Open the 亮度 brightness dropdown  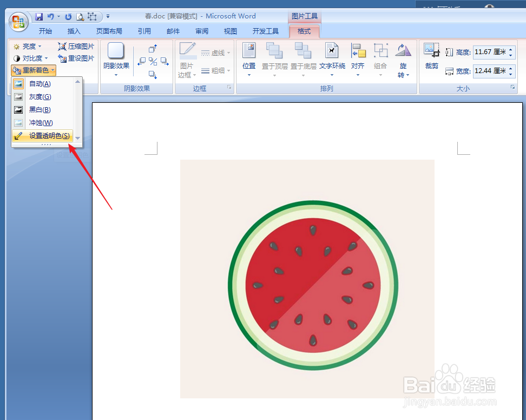[27, 47]
